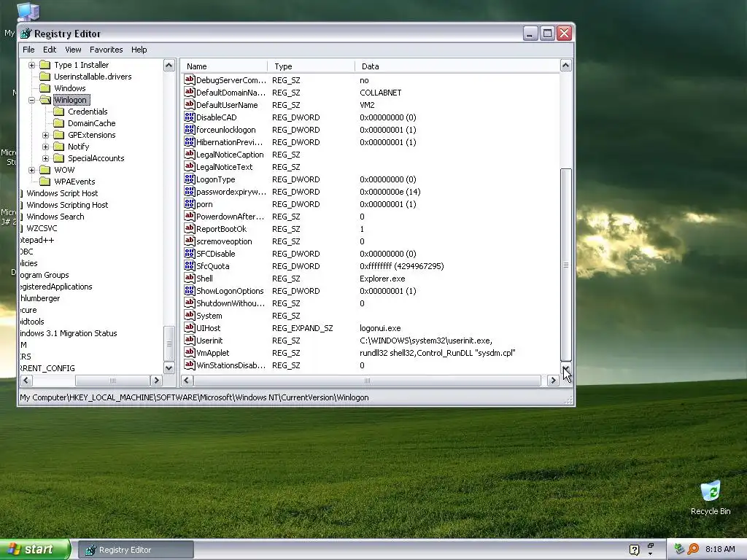747x560 pixels.
Task: Click the Windows Start button
Action: pos(35,550)
